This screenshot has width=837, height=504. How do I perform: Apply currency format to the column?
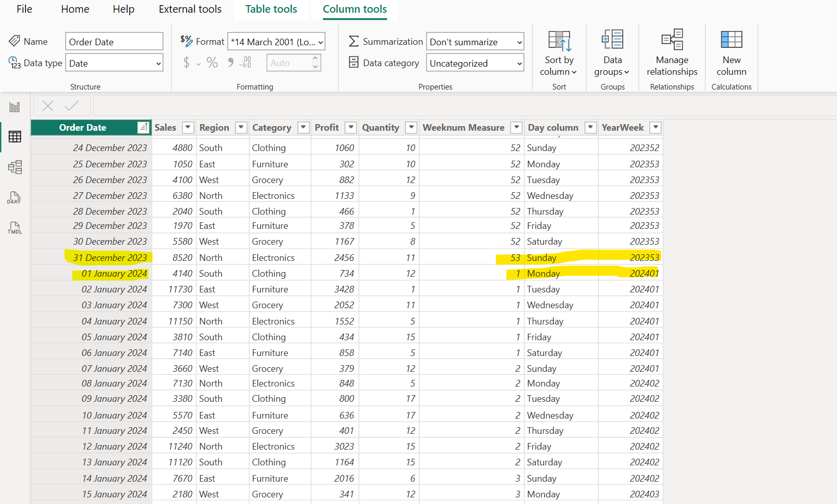[186, 63]
